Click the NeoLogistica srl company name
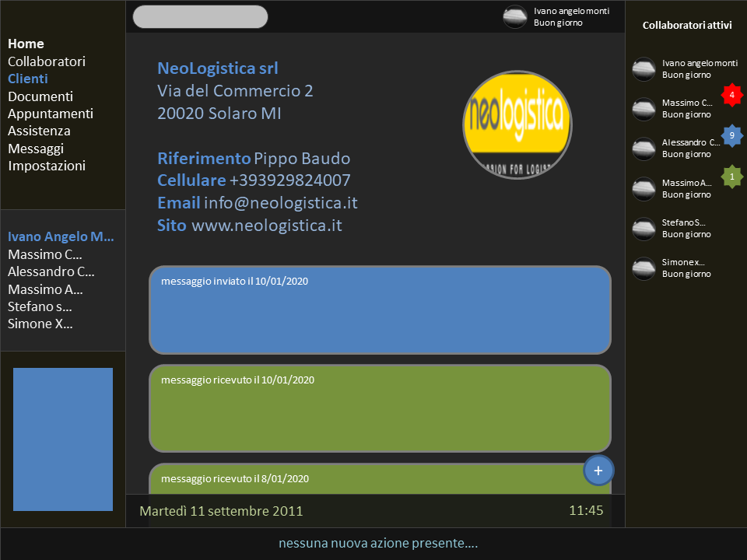Screen dimensions: 747x560 point(218,68)
